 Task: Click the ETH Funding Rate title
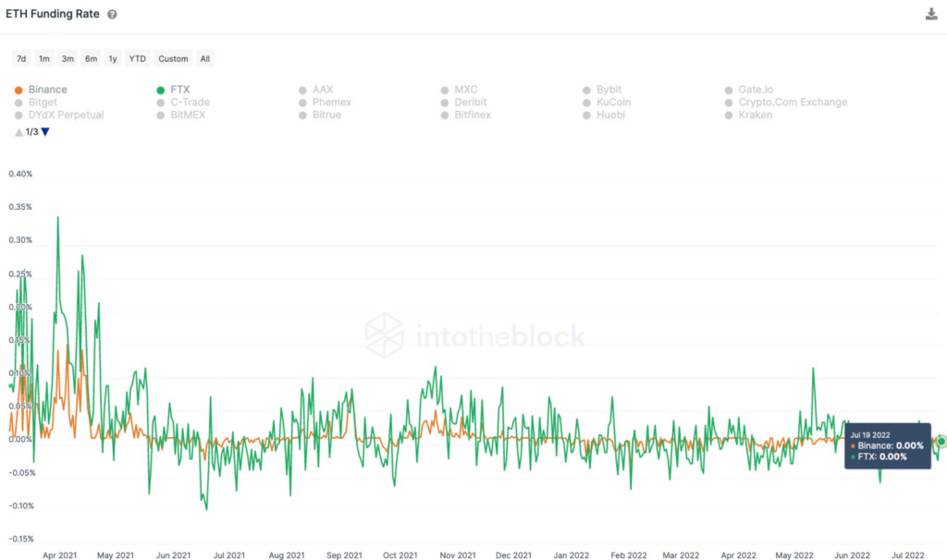point(53,14)
